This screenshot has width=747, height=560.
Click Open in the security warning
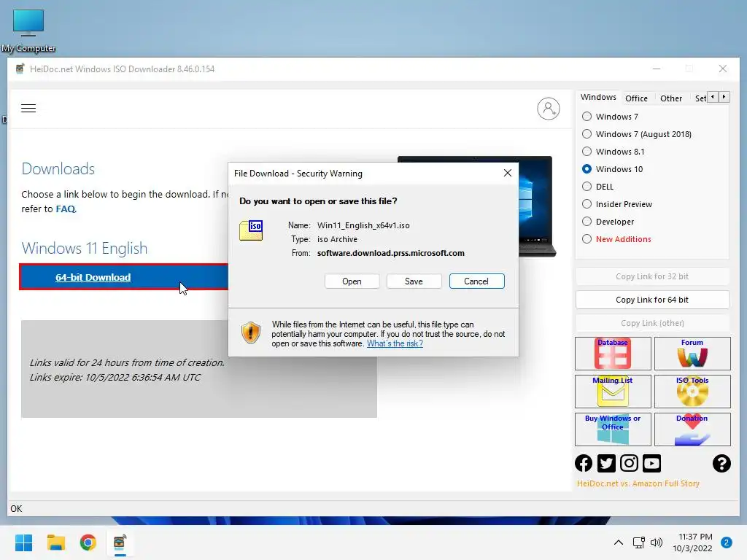(352, 281)
